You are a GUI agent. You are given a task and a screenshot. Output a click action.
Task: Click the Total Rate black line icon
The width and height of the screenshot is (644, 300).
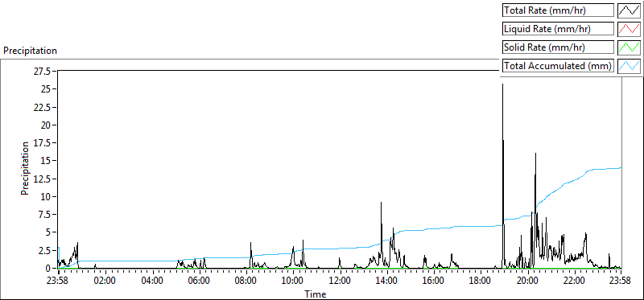click(629, 10)
